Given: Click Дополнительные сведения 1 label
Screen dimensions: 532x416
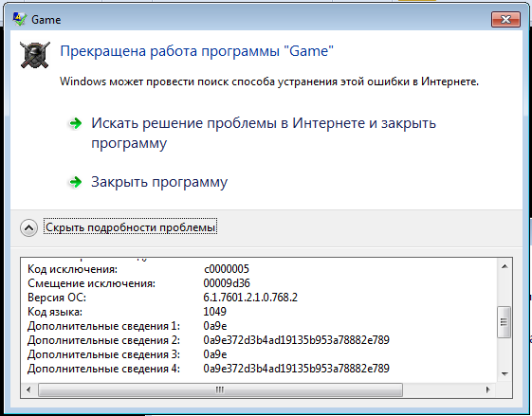Looking at the screenshot, I should point(103,326).
